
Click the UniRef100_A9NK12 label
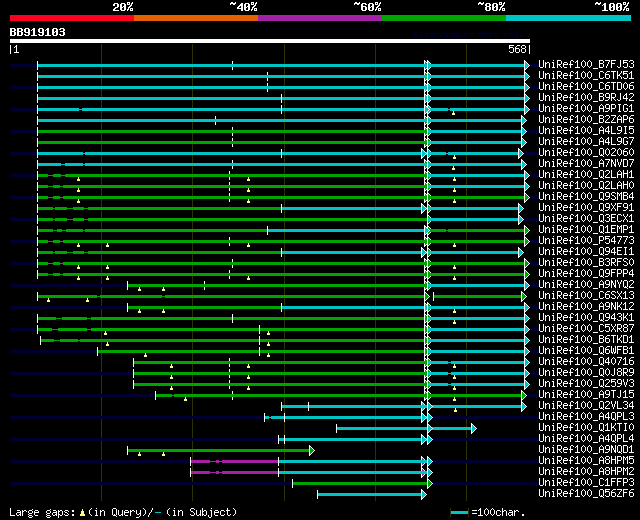point(586,307)
